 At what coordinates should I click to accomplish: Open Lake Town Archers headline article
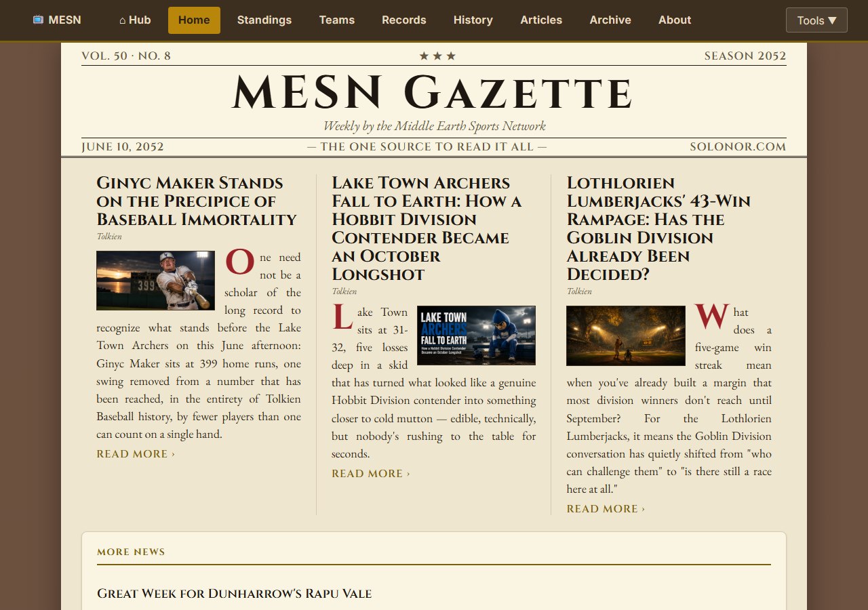[427, 228]
